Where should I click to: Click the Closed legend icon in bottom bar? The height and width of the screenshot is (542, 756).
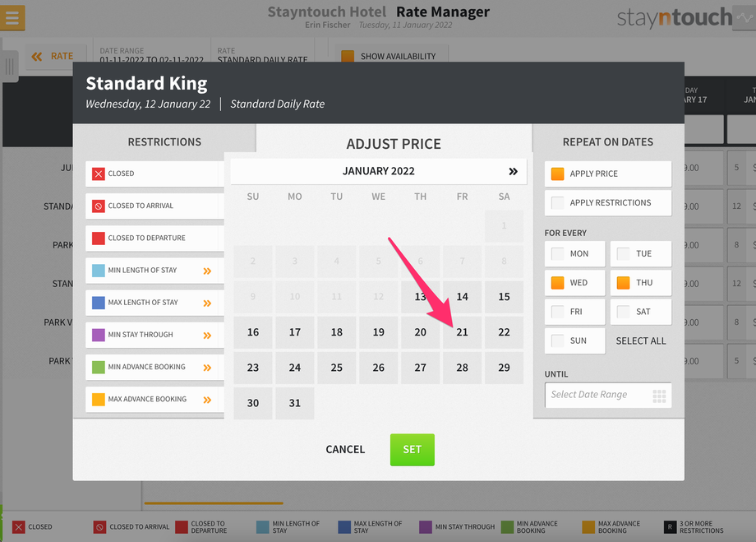18,527
